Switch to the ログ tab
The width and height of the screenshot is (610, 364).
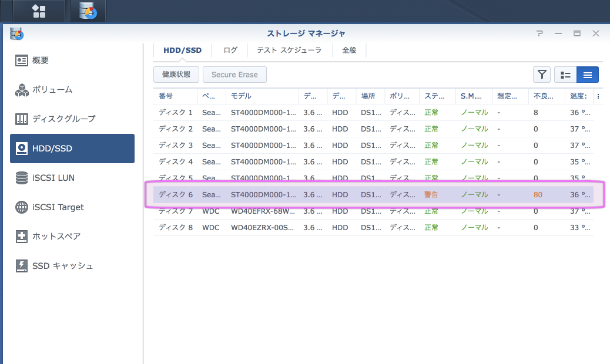[230, 50]
